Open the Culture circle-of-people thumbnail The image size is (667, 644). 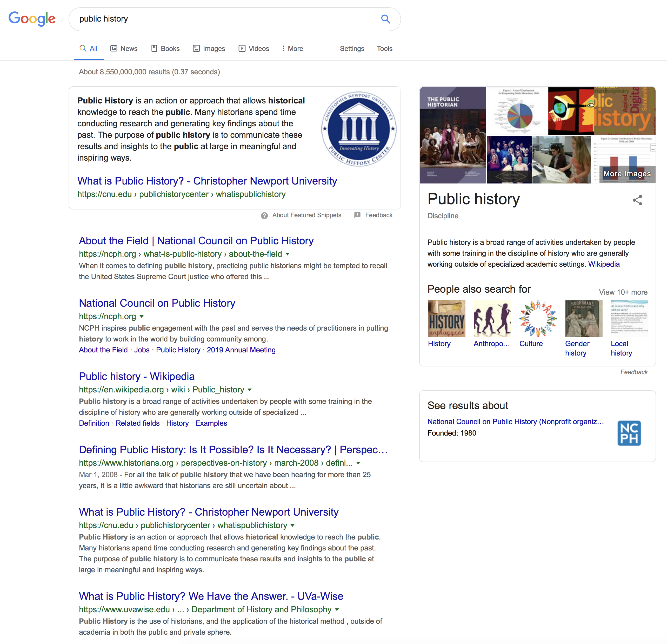point(538,318)
